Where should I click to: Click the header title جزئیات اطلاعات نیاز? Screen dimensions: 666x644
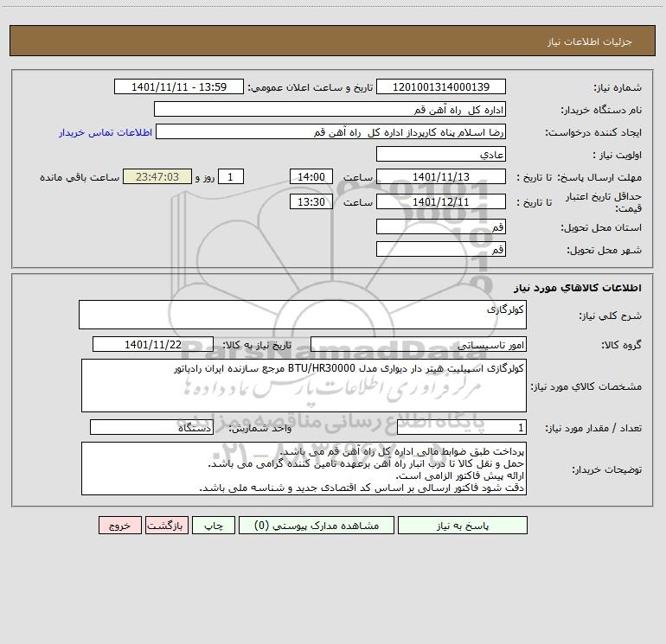pos(589,41)
